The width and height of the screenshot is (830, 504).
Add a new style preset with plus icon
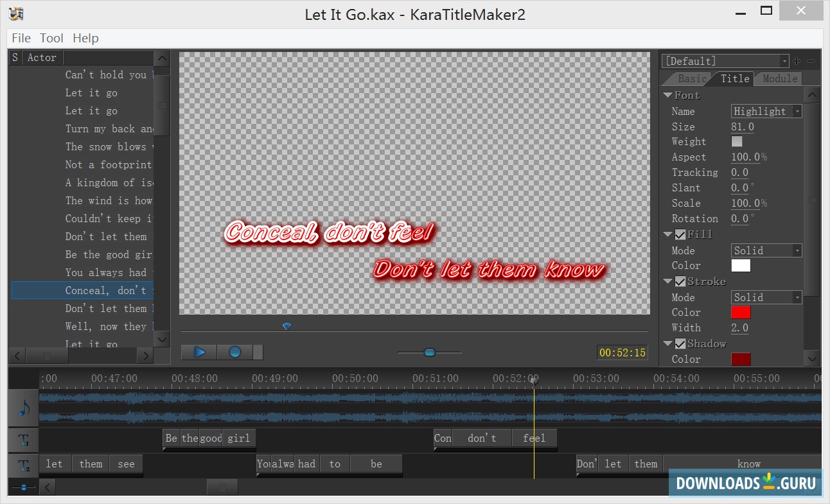[x=797, y=61]
